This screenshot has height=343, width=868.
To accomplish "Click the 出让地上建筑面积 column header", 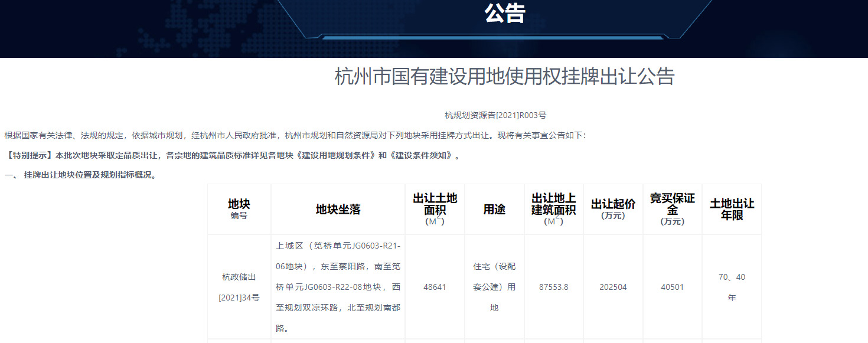I will click(554, 209).
